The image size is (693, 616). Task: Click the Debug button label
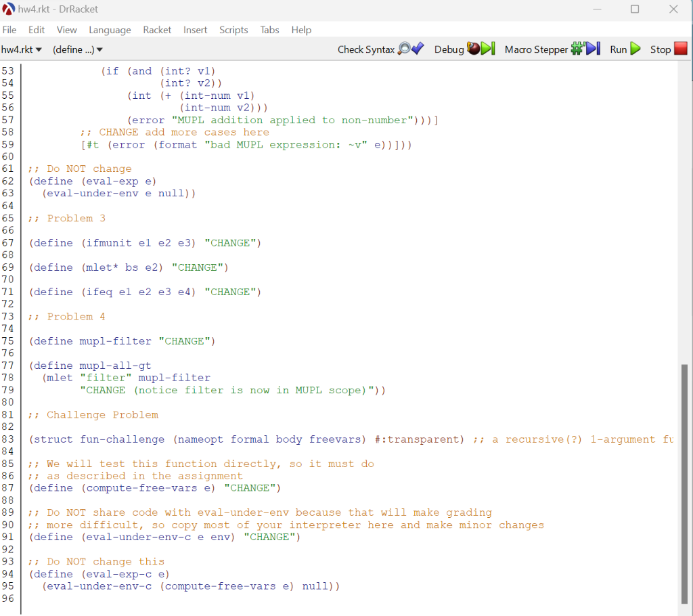(449, 49)
